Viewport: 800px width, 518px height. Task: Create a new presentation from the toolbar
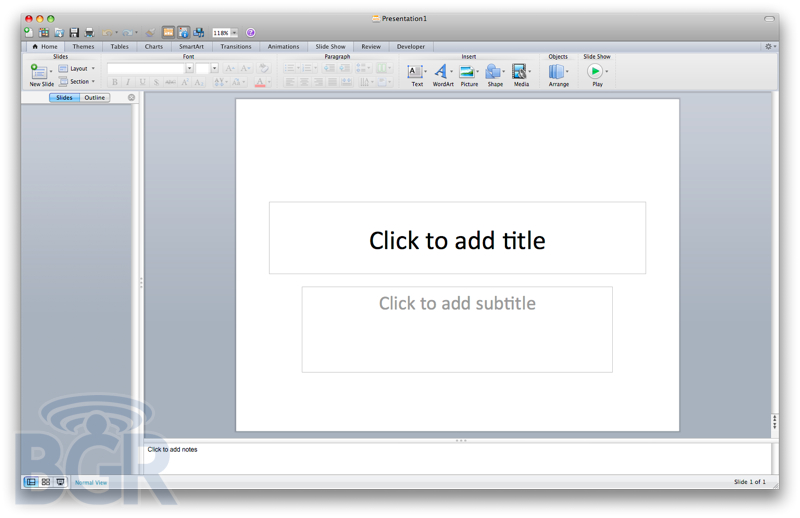point(29,33)
